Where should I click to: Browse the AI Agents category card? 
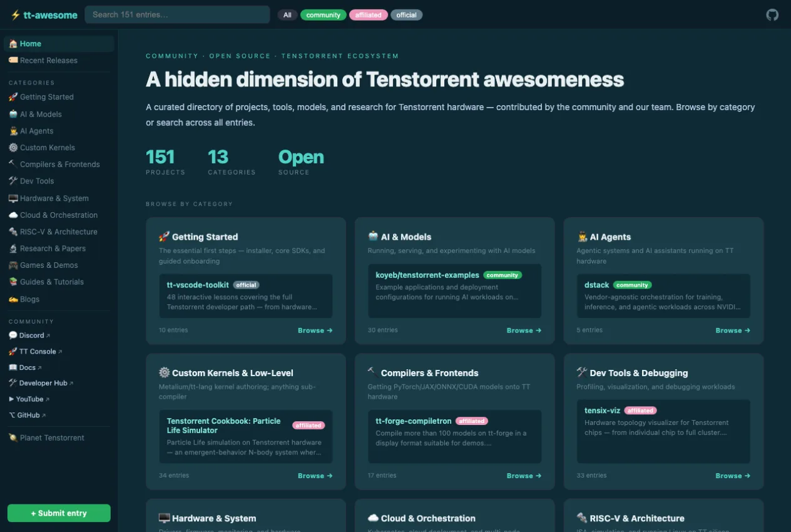pyautogui.click(x=733, y=330)
